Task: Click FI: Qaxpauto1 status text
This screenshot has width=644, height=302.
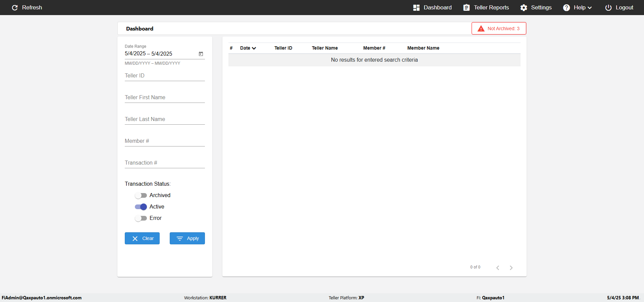Action: (x=490, y=298)
